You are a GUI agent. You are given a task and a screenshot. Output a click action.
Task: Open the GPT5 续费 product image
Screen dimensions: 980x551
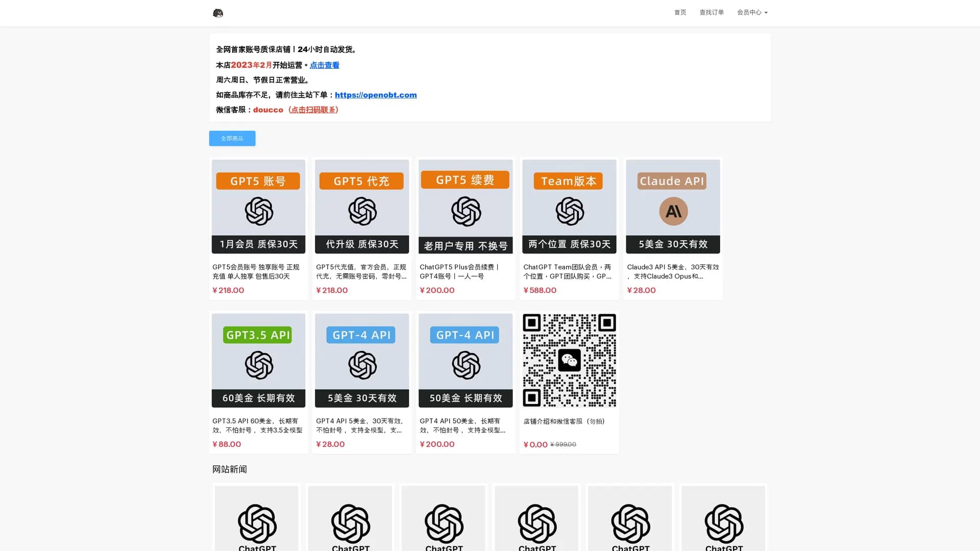[x=465, y=207]
